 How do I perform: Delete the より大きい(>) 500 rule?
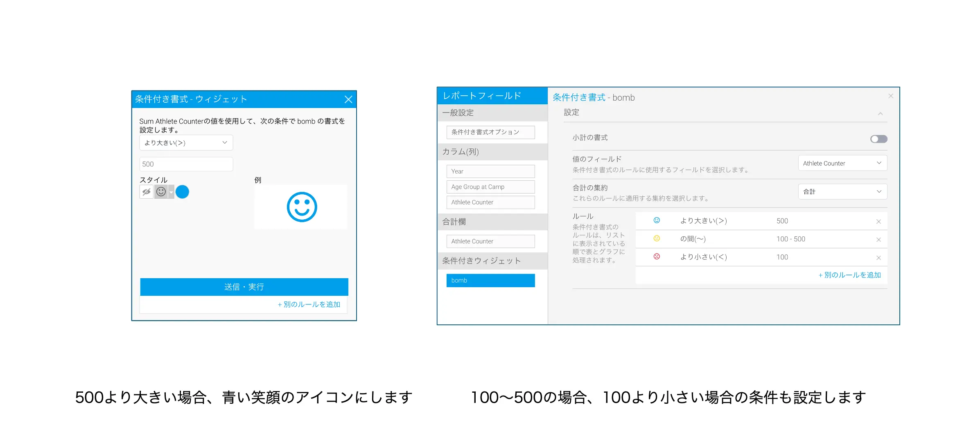(878, 221)
